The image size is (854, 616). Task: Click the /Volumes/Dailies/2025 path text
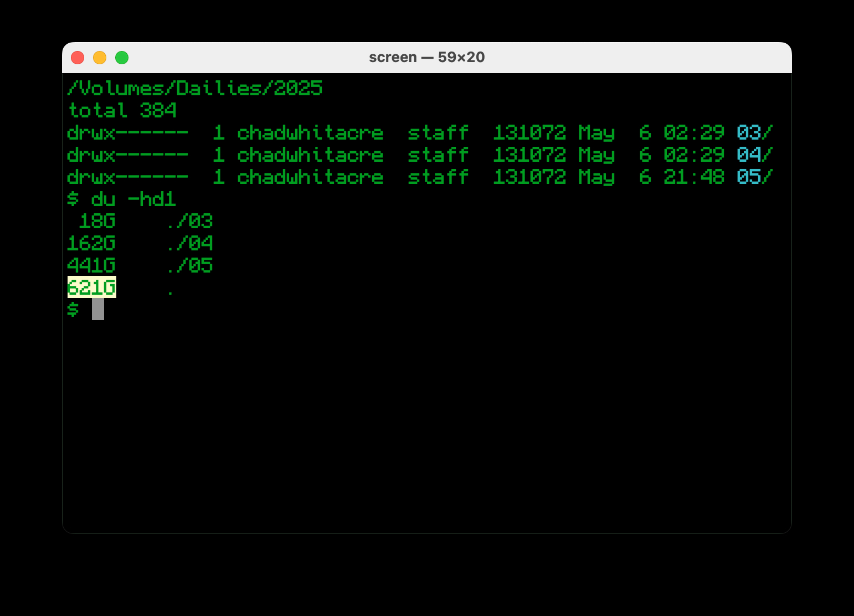click(194, 89)
